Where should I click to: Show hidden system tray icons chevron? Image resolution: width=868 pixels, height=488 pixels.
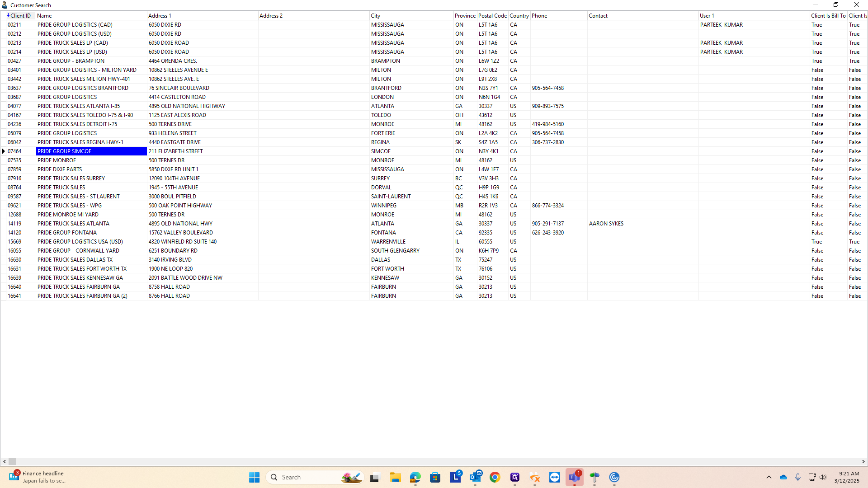(x=769, y=477)
